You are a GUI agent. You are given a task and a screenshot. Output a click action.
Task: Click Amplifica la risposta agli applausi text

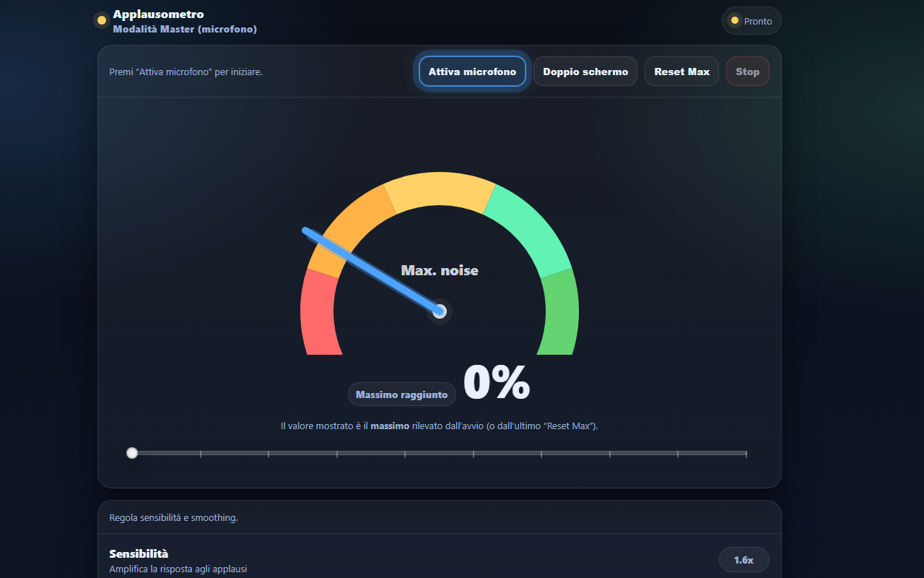(x=178, y=569)
